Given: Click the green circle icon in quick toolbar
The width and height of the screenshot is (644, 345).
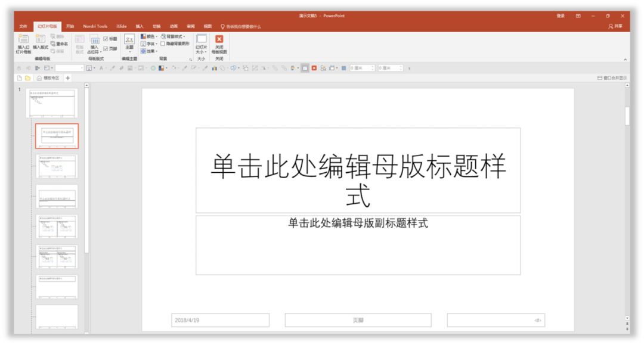Looking at the screenshot, I should (x=153, y=68).
